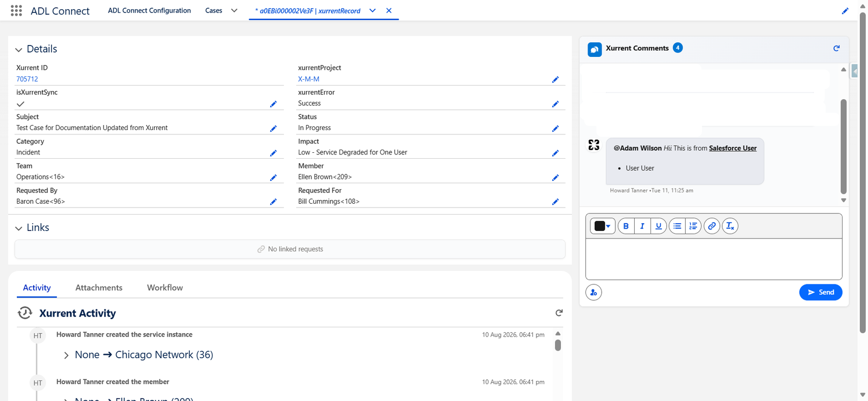Open the ADL Connect Configuration tab
868x401 pixels.
tap(149, 10)
